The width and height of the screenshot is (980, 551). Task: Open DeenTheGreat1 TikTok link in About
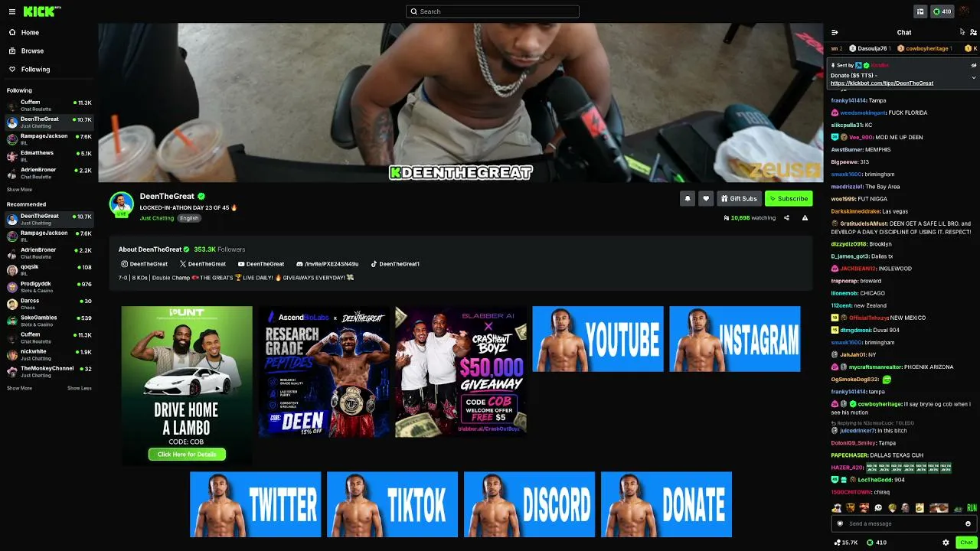(x=395, y=264)
